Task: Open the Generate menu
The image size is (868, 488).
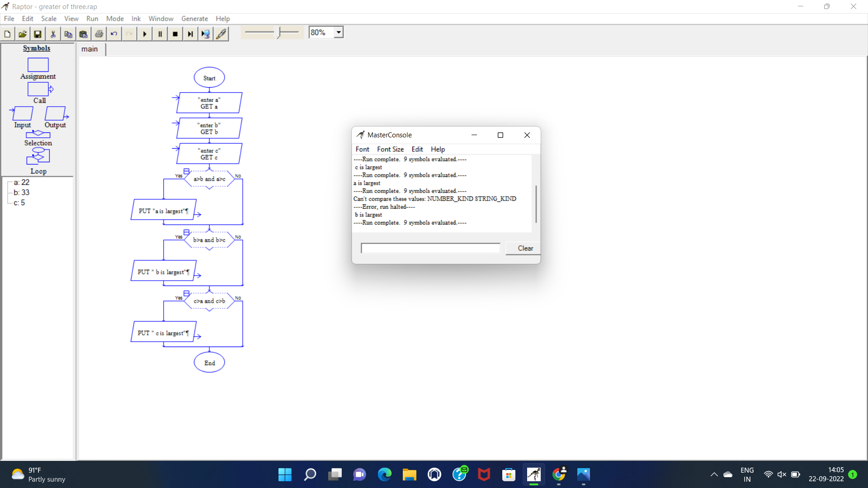Action: coord(194,19)
